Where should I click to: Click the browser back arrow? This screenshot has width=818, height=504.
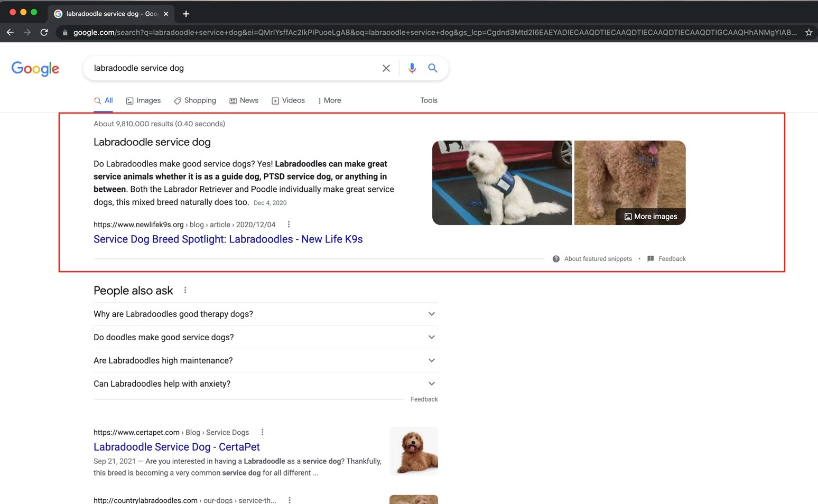(x=10, y=32)
